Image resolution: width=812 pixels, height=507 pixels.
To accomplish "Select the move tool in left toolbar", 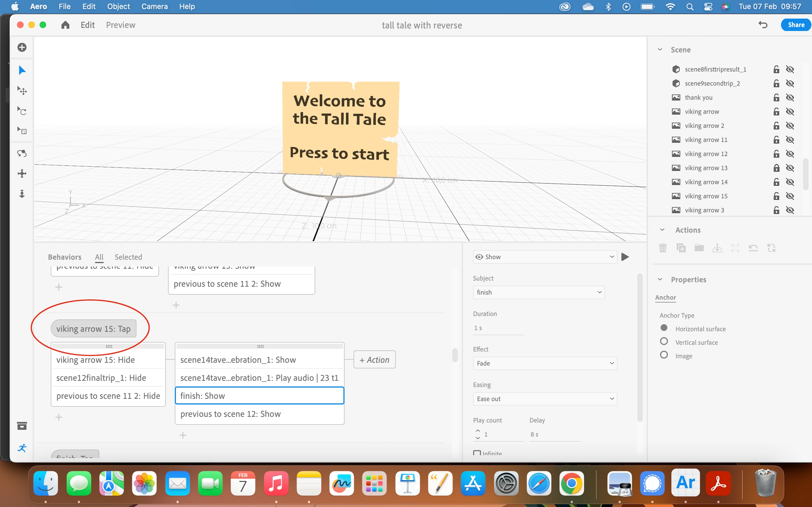I will [x=22, y=90].
